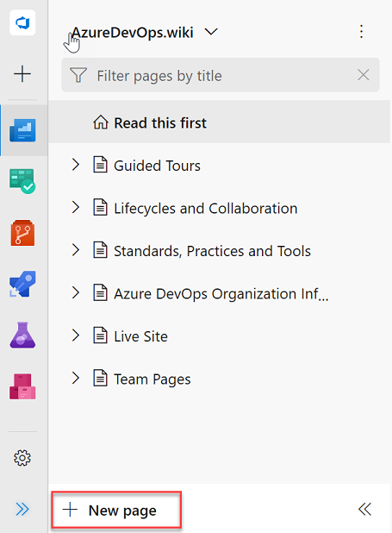Screen dimensions: 392x533
Task: Click the plus icon in left rail
Action: coord(22,74)
